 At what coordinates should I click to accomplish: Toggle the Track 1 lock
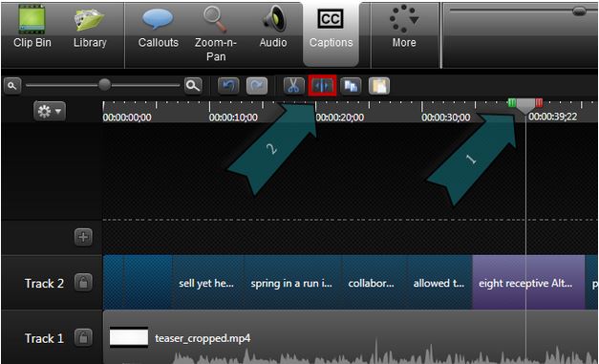(83, 338)
